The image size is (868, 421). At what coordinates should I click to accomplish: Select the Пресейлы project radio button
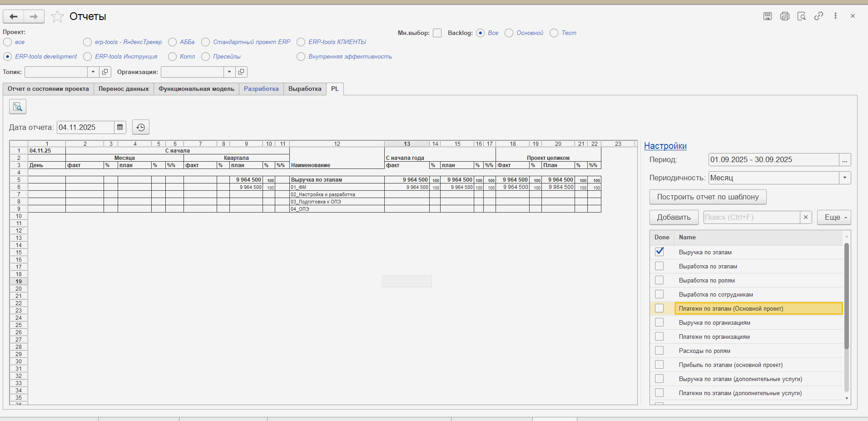pos(206,57)
